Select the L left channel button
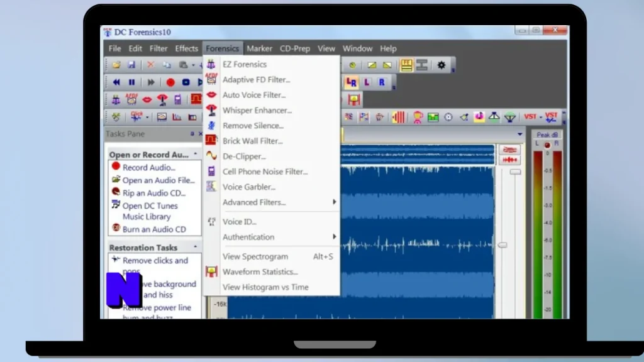 367,82
